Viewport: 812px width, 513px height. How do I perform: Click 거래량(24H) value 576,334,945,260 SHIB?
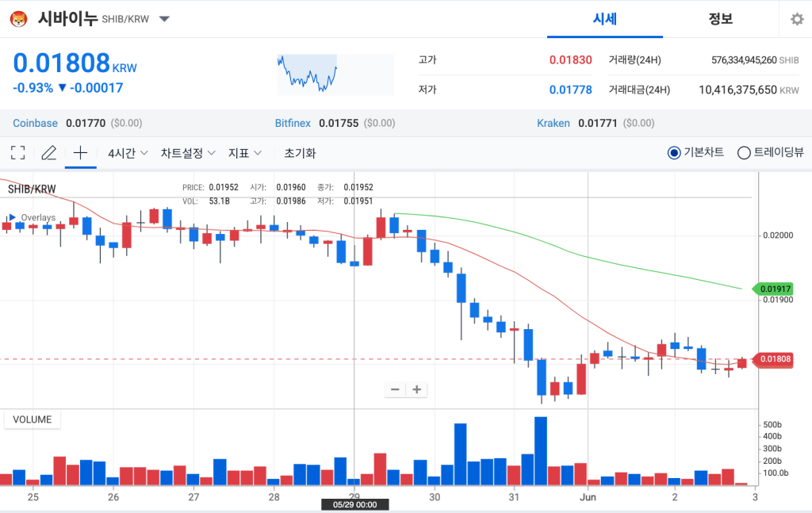click(x=755, y=60)
